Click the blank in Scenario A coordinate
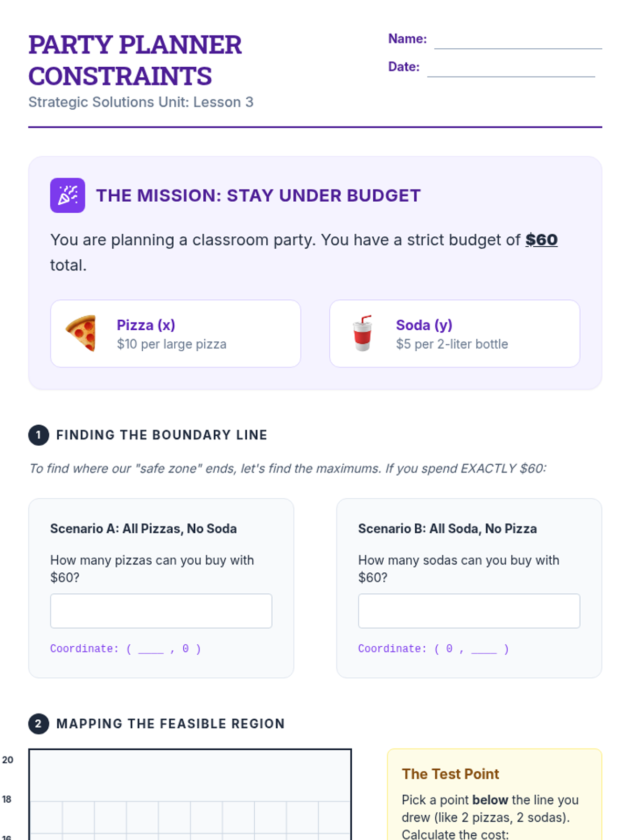The image size is (630, 840). [x=151, y=649]
